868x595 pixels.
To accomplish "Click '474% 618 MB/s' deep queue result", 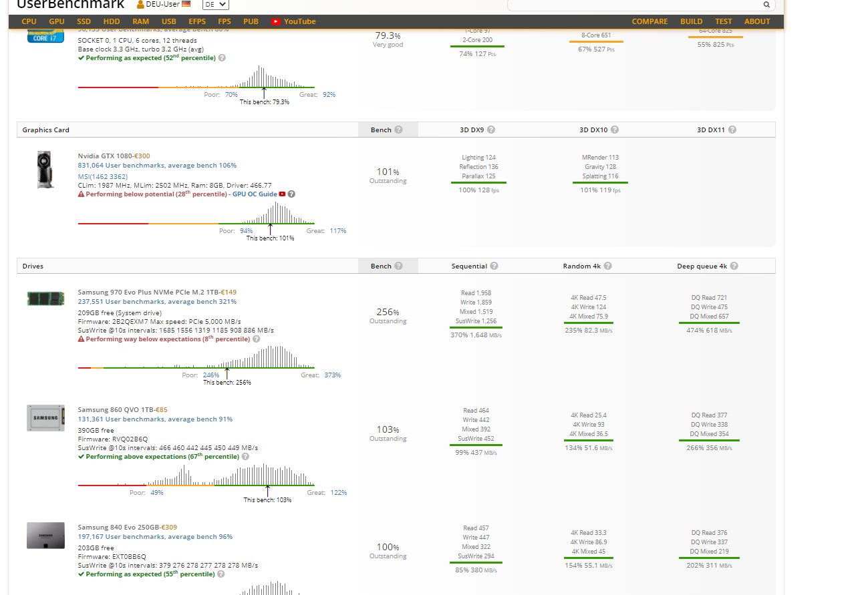I will [709, 330].
